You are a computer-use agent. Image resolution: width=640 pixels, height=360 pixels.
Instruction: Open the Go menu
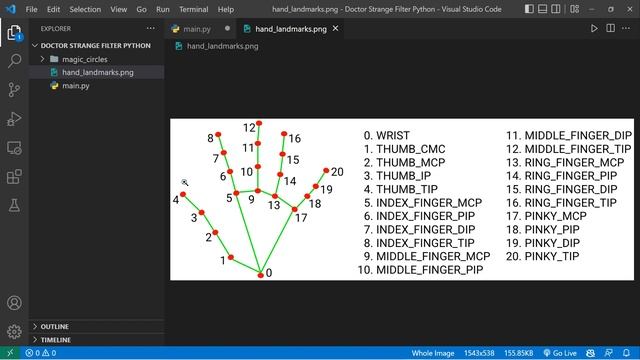[141, 9]
